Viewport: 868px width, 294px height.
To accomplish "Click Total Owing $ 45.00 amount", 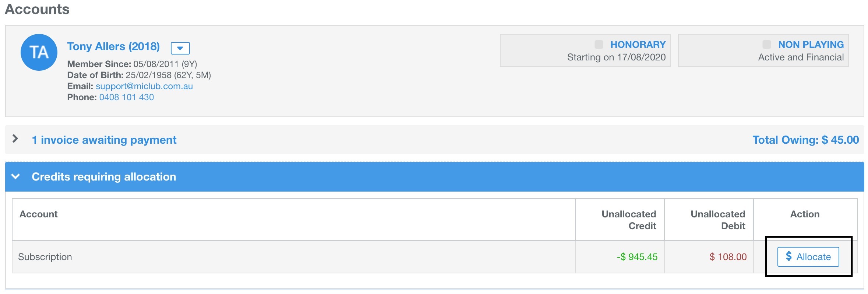I will pos(805,140).
